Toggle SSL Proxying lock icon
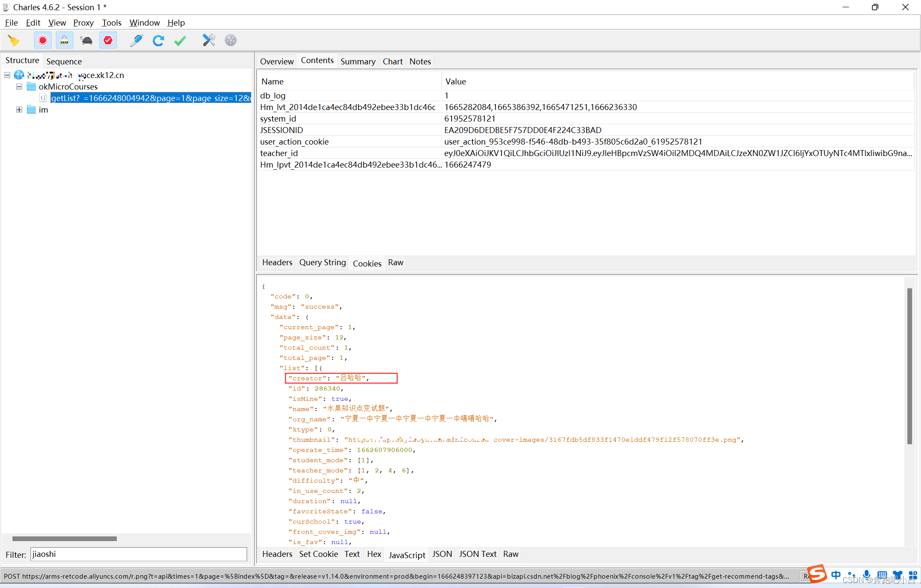 [x=64, y=41]
